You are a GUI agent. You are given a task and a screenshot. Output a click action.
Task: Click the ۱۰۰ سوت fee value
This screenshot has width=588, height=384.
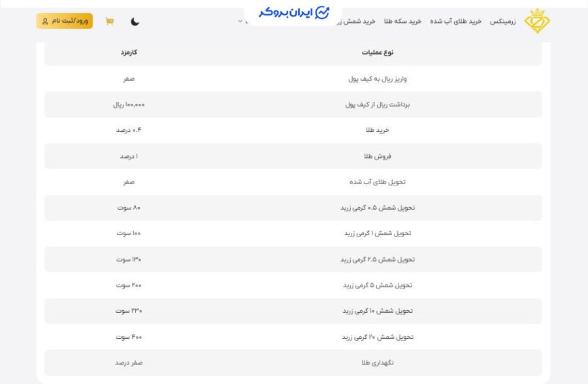(129, 234)
